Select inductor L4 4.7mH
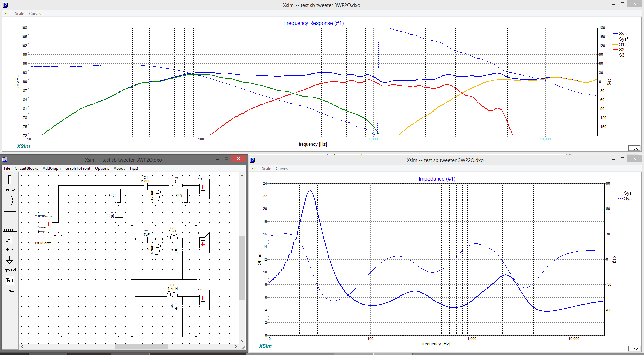Screen dimensions: 644x355 click(172, 294)
